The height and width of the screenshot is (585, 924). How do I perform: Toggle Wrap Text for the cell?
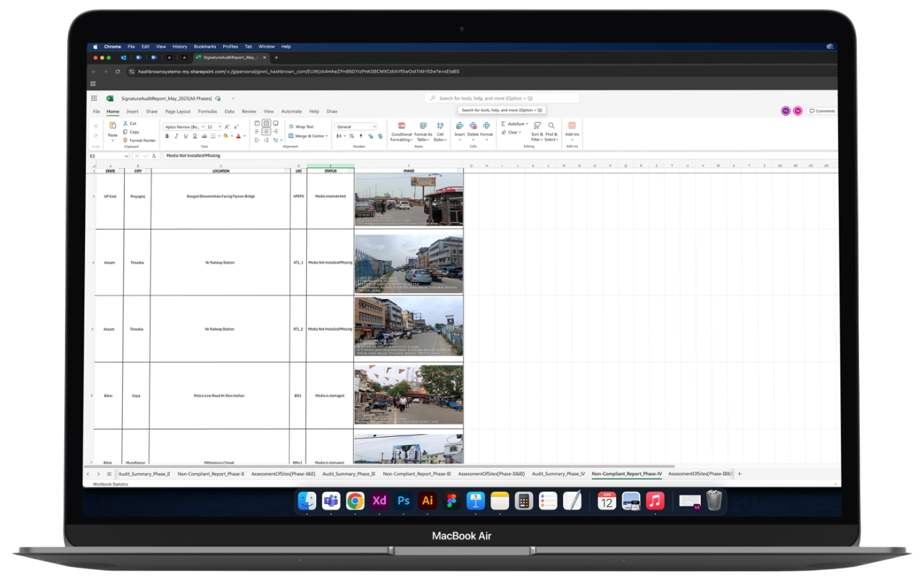pos(301,126)
